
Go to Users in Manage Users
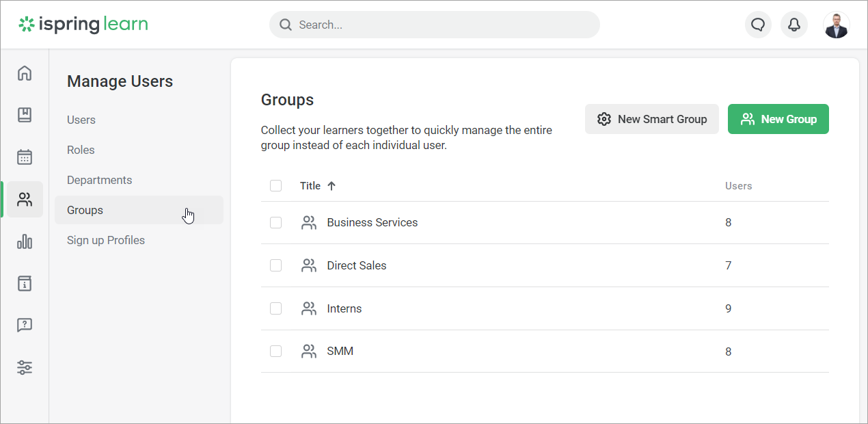point(81,120)
